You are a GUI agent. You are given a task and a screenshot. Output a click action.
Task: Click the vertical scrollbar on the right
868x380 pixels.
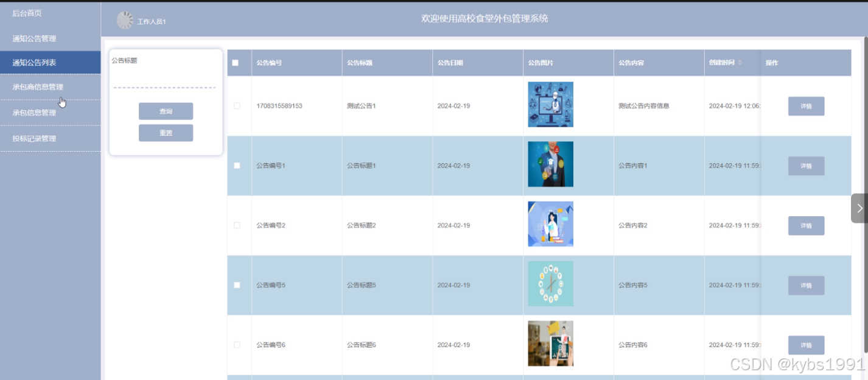(x=865, y=195)
